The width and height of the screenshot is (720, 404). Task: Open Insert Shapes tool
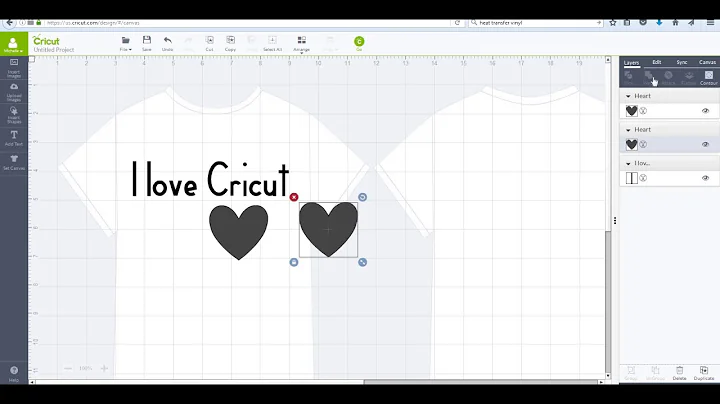[14, 115]
